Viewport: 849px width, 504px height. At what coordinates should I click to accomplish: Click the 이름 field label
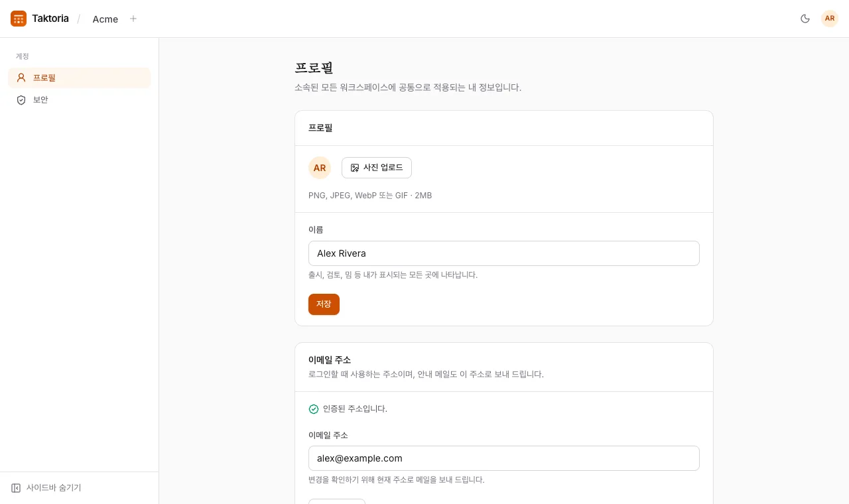[x=316, y=229]
